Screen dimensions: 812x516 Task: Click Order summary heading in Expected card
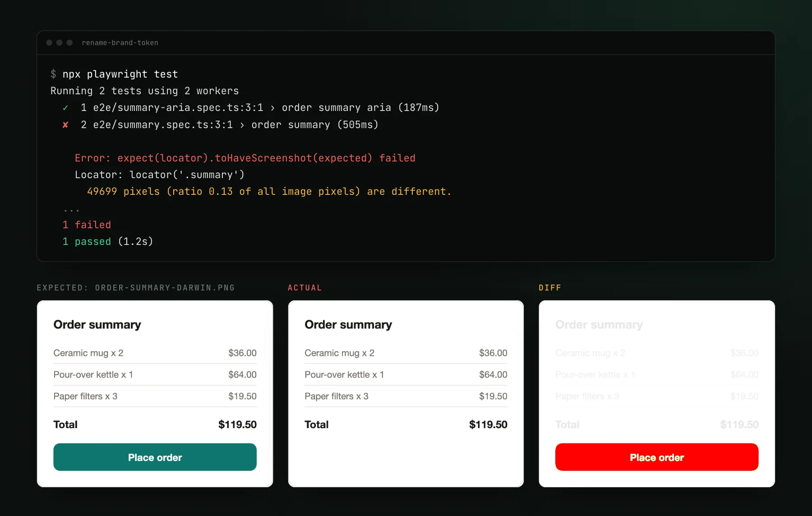[97, 325]
